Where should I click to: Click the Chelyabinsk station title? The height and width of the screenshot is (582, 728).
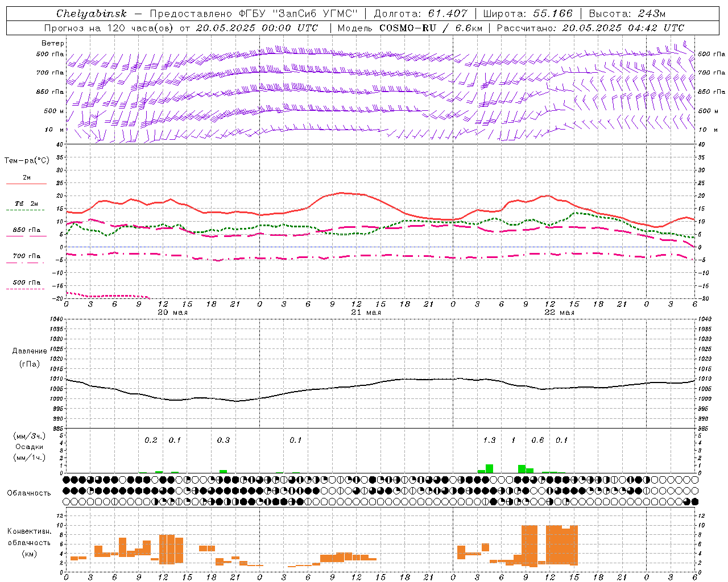92,14
